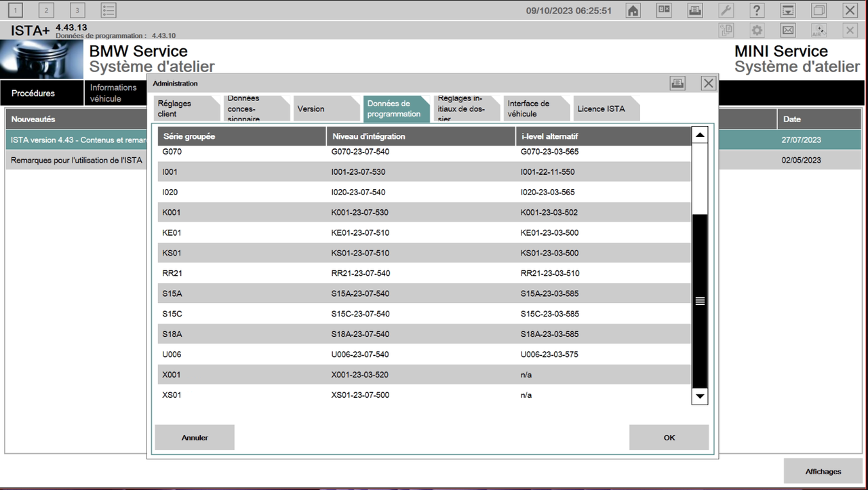The height and width of the screenshot is (490, 868).
Task: Click the Nouveautés column header
Action: point(77,119)
